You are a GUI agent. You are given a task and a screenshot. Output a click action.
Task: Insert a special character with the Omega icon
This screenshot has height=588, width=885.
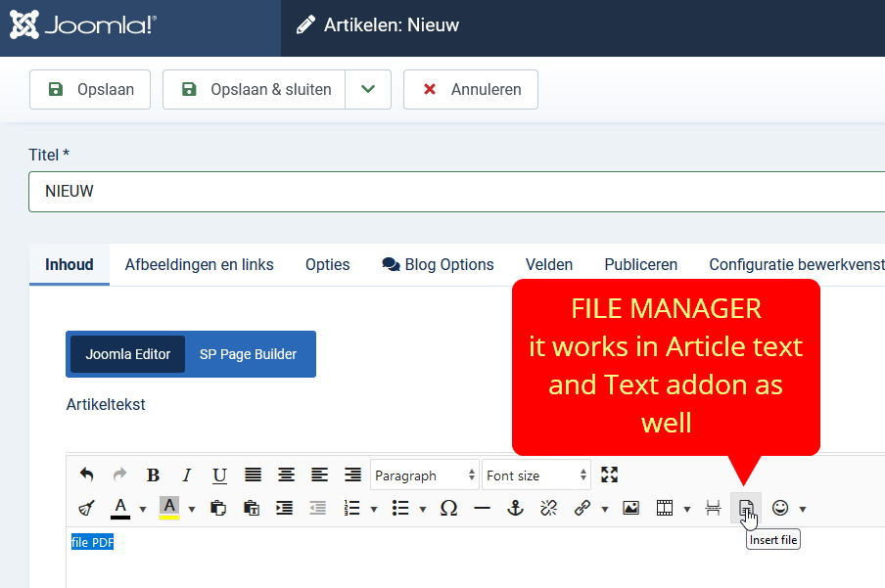448,508
